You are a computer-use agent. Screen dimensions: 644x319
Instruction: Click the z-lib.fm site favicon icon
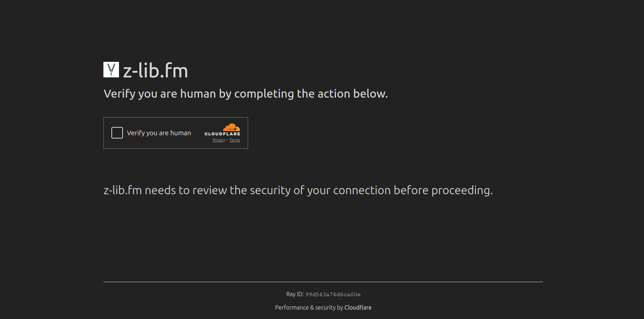pyautogui.click(x=111, y=69)
